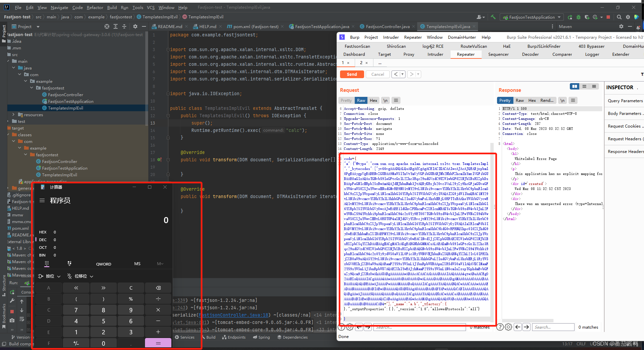Click Expand All icon in Project panel
Viewport: 644px width, 350px height.
116,26
